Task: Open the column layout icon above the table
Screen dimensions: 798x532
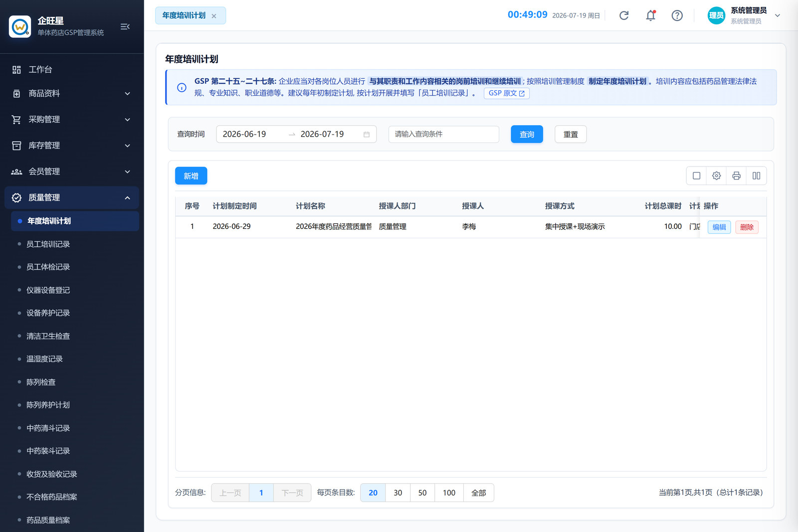Action: 757,176
